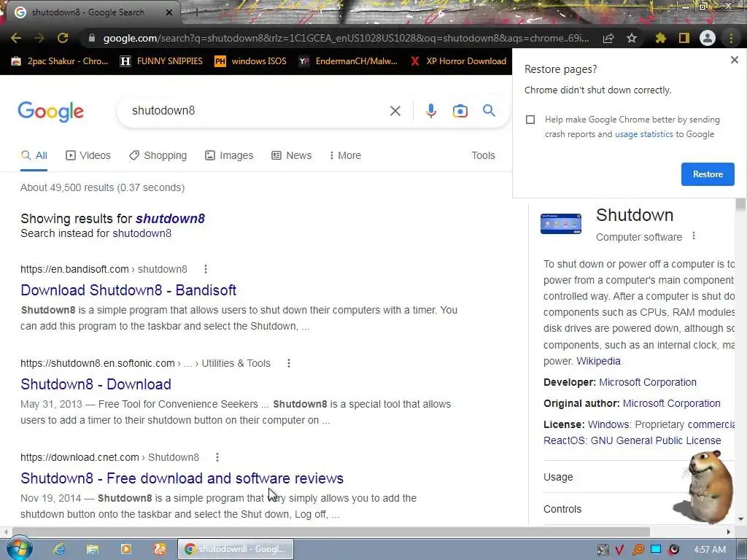Viewport: 747px width, 560px height.
Task: Reload the page with the refresh icon
Action: pos(63,38)
